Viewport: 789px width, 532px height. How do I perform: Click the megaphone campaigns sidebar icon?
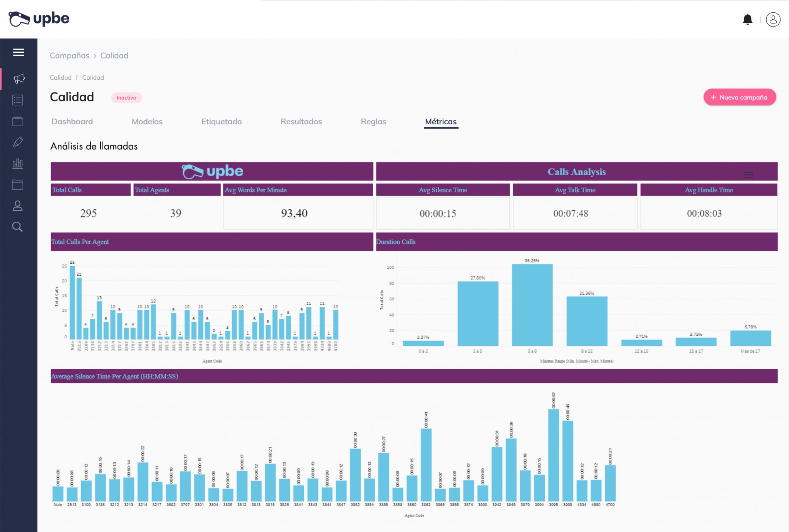18,79
